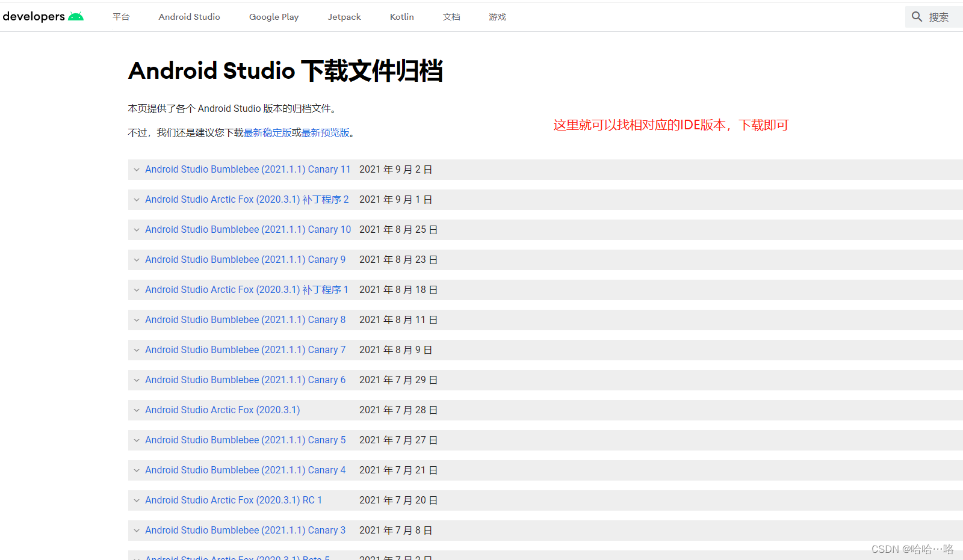Screen dimensions: 963x560
Task: Open the Google Play nav item
Action: tap(274, 17)
